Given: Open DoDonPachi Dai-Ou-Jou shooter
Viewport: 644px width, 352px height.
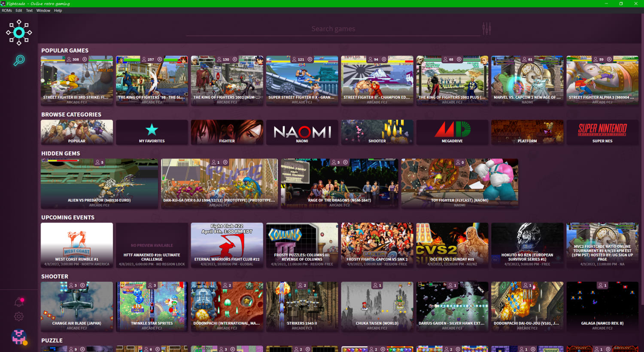Looking at the screenshot, I should tap(528, 307).
